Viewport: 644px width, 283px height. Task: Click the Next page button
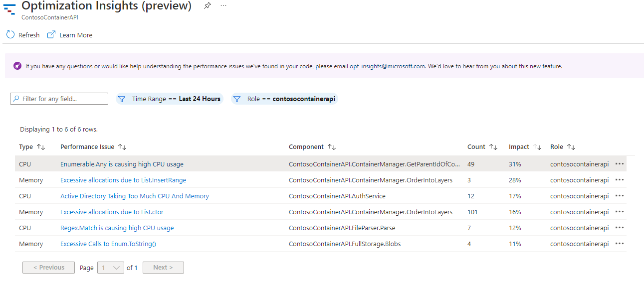(x=163, y=268)
